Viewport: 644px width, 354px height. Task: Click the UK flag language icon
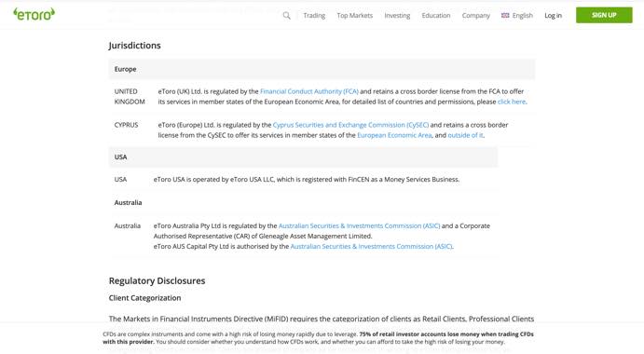coord(505,16)
